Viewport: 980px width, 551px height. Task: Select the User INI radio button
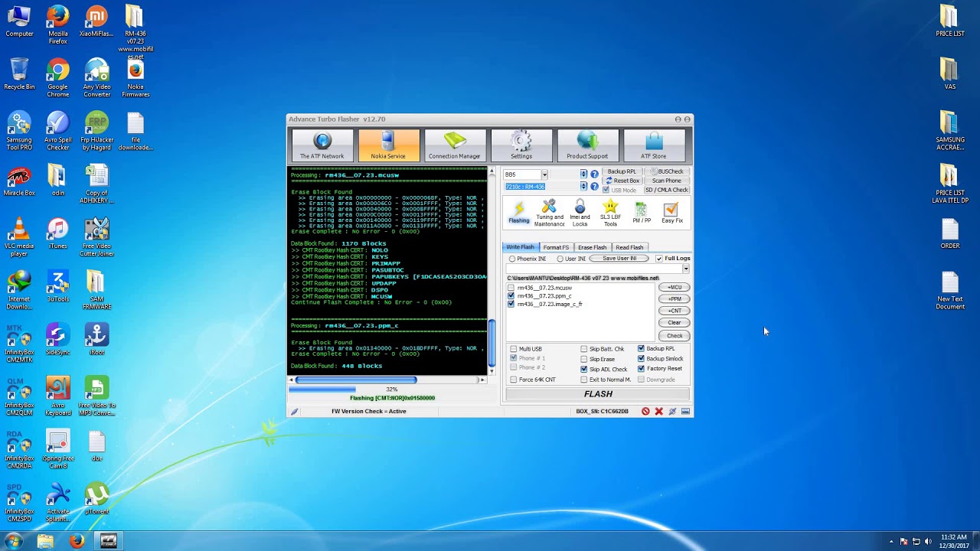pos(560,259)
